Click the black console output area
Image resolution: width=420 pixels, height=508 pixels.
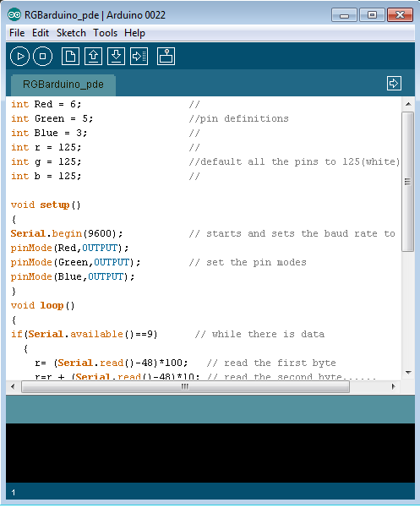210,452
